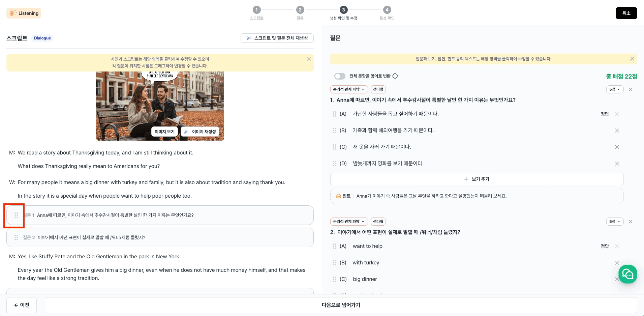The image size is (644, 316).
Task: Delete question 2 with its X icon
Action: (x=631, y=222)
